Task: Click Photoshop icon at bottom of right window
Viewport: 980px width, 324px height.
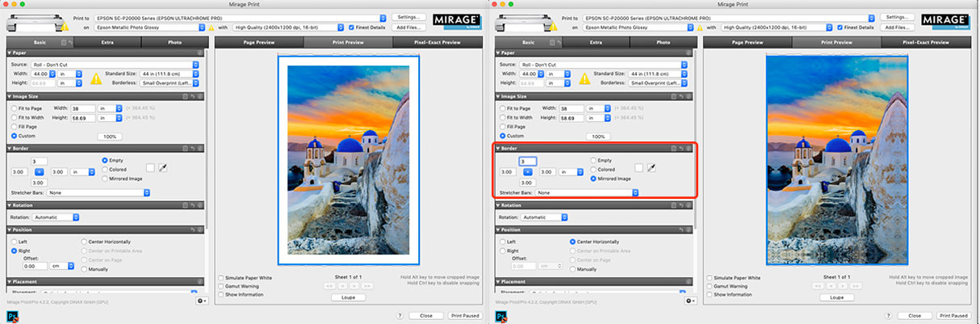Action: tap(500, 316)
